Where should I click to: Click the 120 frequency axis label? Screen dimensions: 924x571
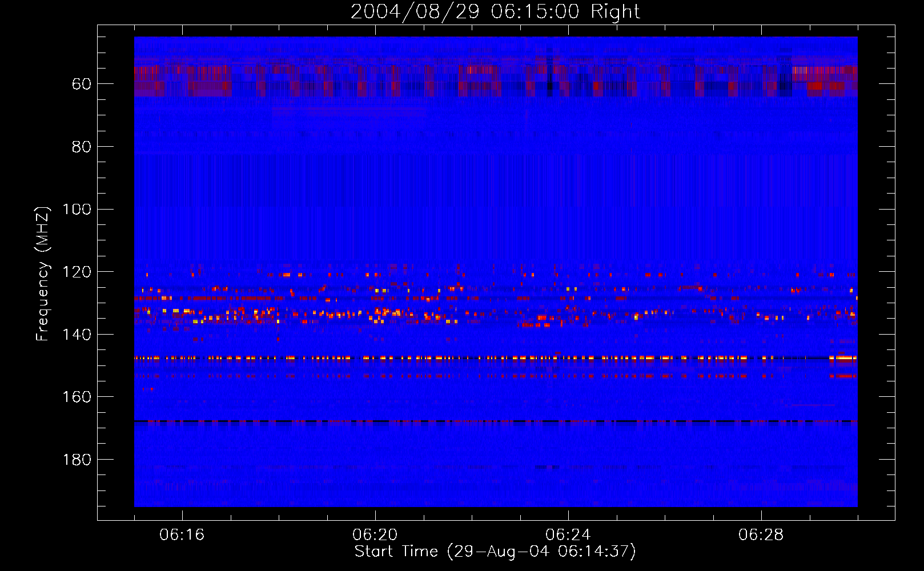[x=77, y=272]
